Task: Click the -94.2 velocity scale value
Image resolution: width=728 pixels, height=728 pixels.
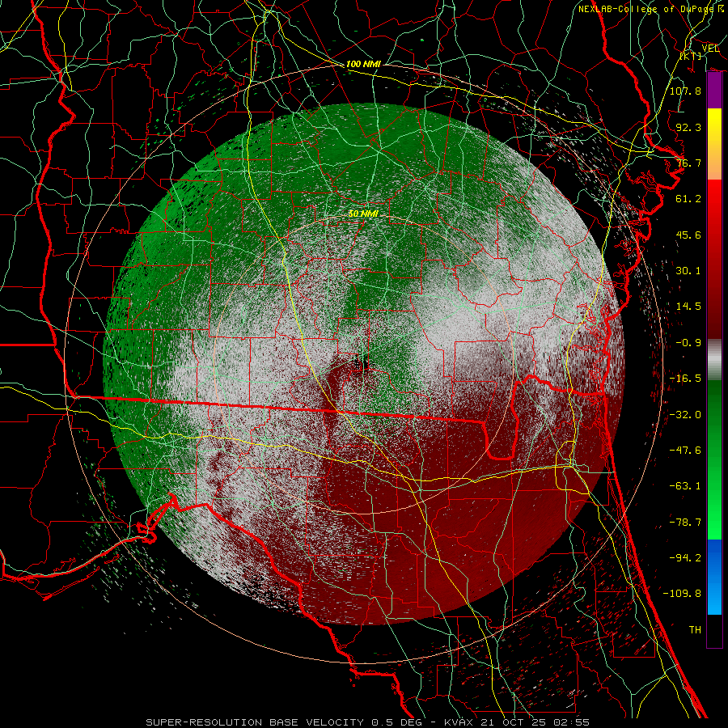Action: coord(685,558)
